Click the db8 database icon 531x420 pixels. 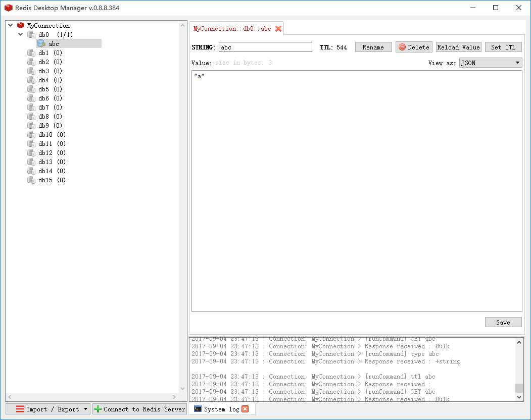[x=31, y=117]
